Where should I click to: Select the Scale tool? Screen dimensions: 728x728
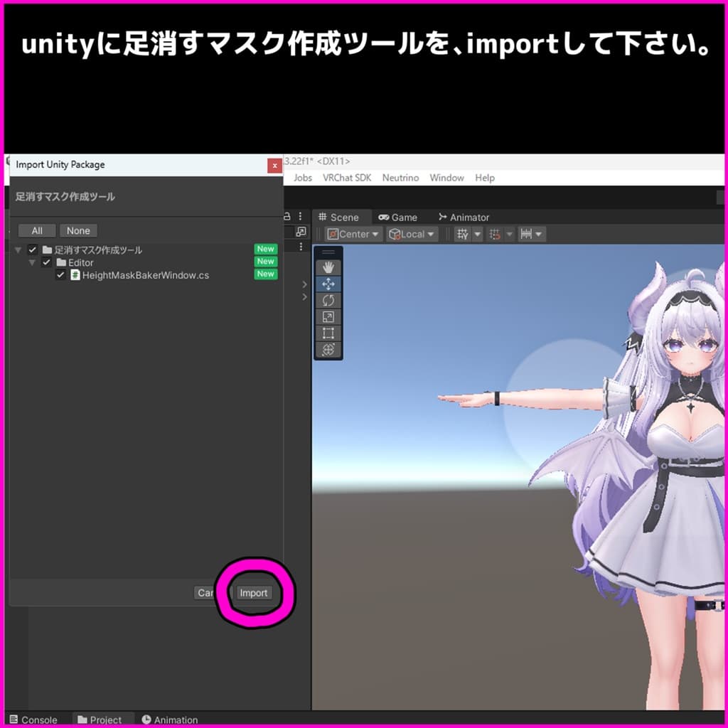[x=328, y=316]
